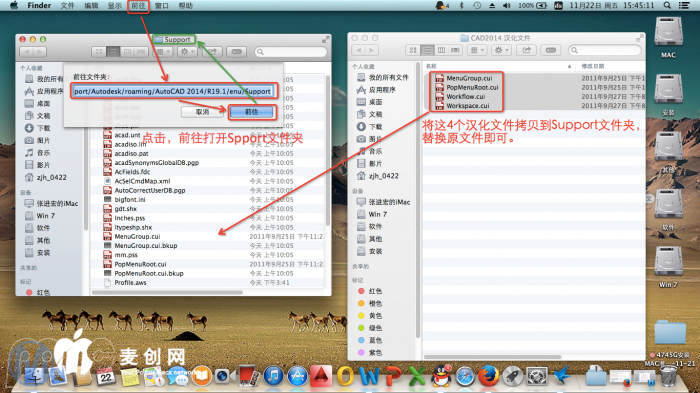
Task: Open the 编辑 menu
Action: coord(91,5)
